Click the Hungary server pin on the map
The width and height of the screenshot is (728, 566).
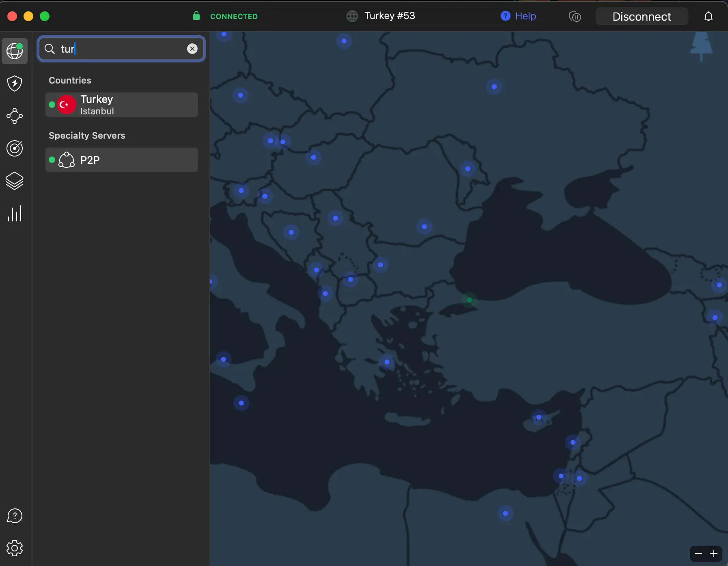(314, 157)
